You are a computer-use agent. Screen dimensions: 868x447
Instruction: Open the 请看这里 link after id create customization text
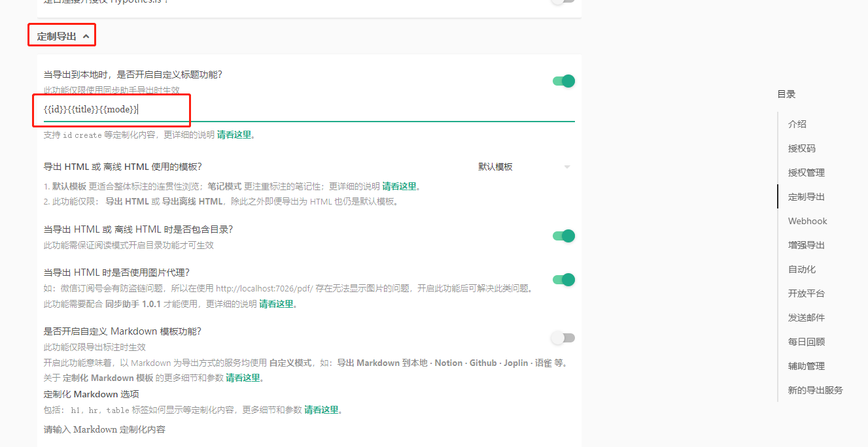coord(234,135)
